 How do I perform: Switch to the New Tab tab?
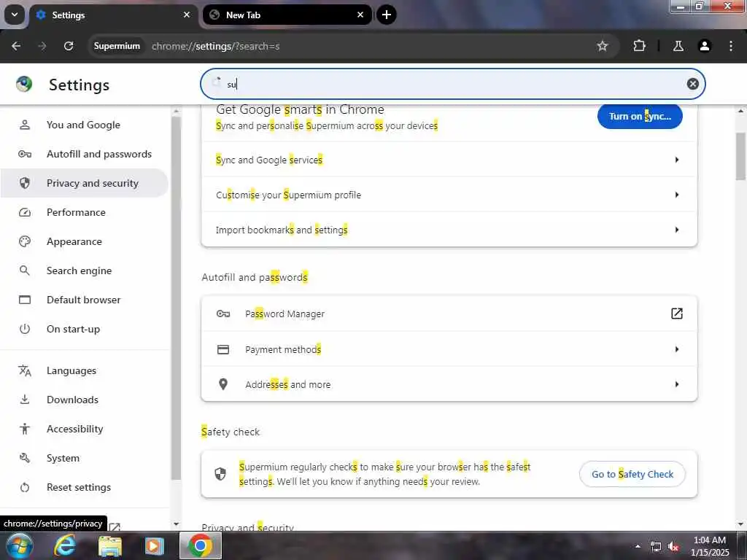click(286, 15)
